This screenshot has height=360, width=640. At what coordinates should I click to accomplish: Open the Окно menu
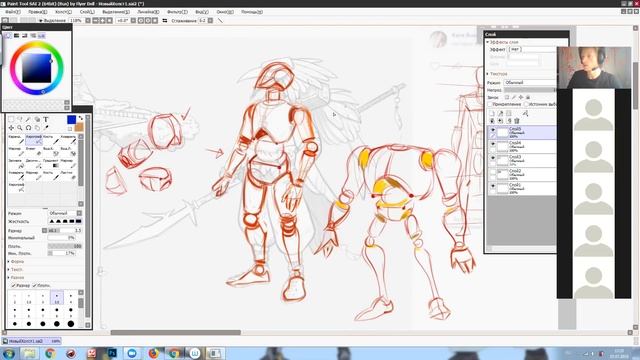pos(225,12)
